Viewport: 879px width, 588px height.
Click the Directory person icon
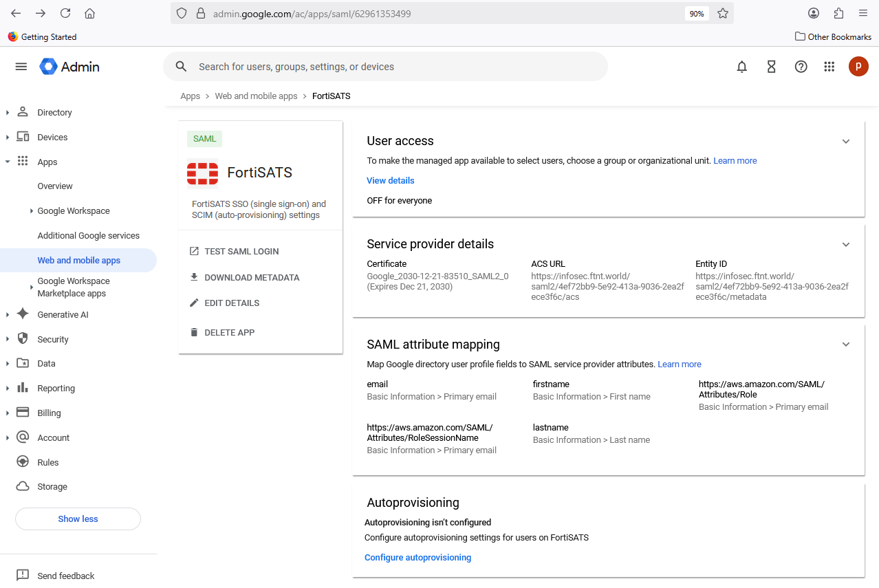point(23,112)
